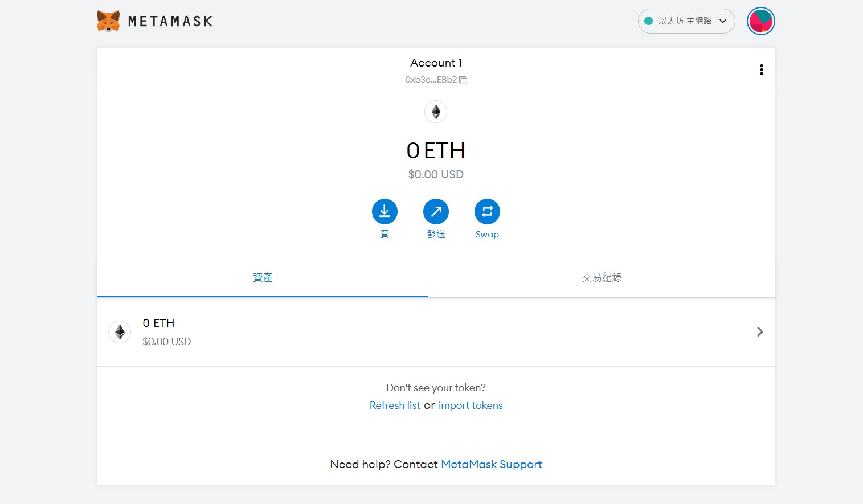This screenshot has width=863, height=504.
Task: Click the Refresh list link
Action: click(x=395, y=405)
